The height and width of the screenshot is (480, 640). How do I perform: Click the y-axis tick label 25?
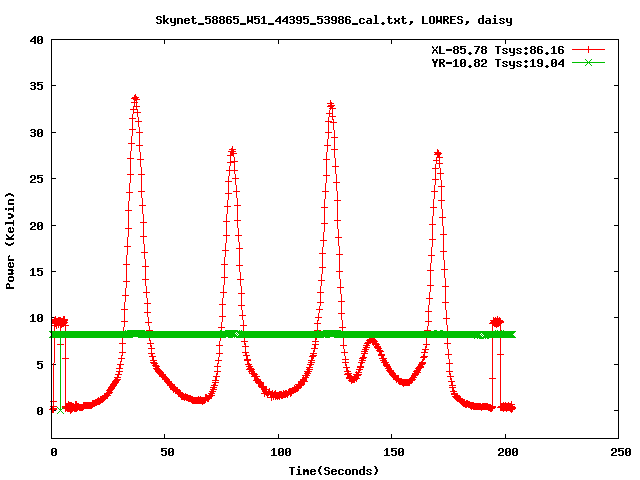click(37, 179)
